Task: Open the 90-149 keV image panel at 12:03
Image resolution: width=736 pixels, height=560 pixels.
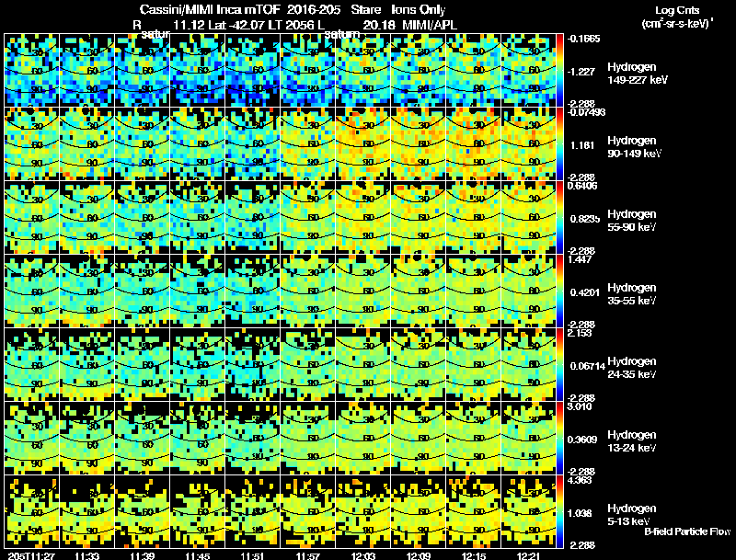Action: [363, 144]
